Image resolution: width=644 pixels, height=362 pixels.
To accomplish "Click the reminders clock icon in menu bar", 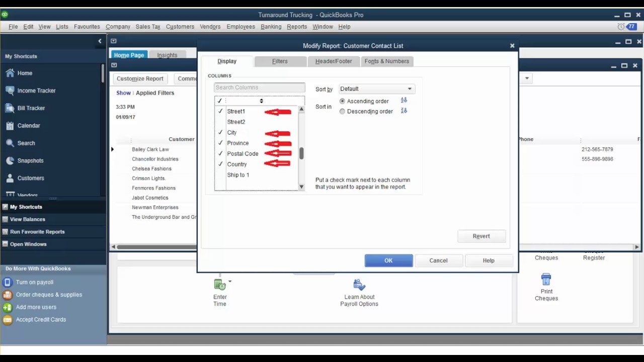I will 621,27.
